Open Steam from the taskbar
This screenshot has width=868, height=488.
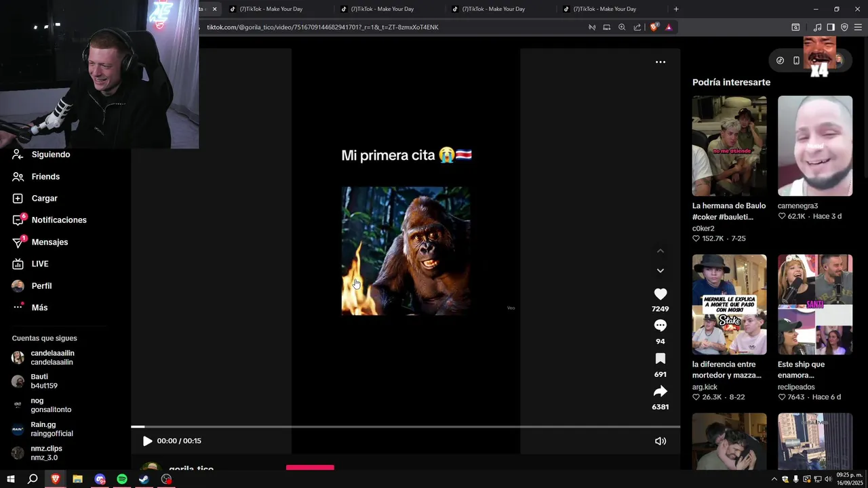click(144, 479)
